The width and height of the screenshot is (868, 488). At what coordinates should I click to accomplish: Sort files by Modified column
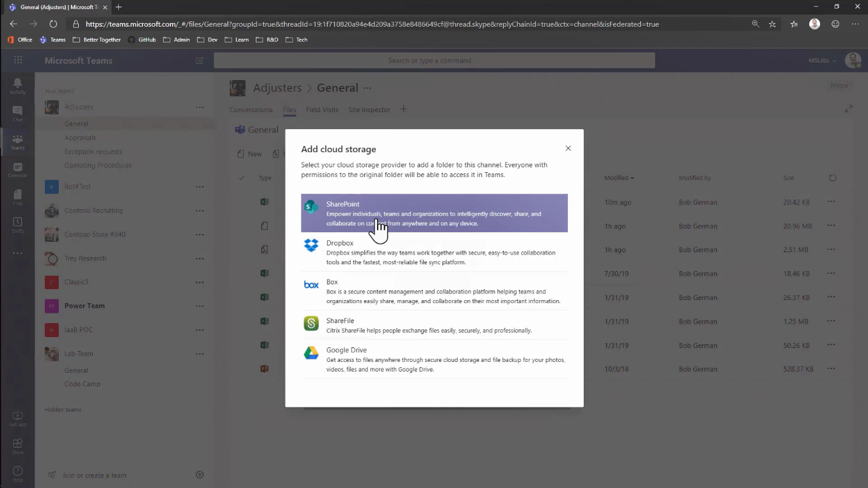click(619, 178)
